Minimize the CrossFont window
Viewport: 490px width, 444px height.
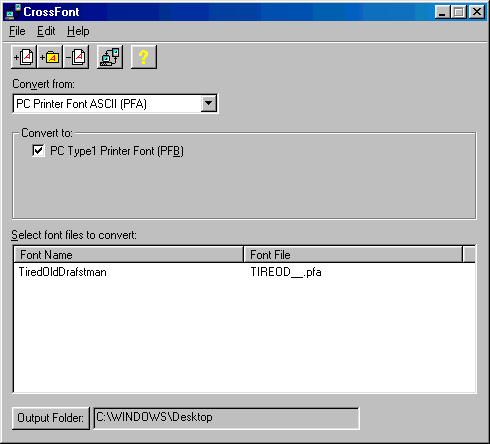pyautogui.click(x=442, y=12)
